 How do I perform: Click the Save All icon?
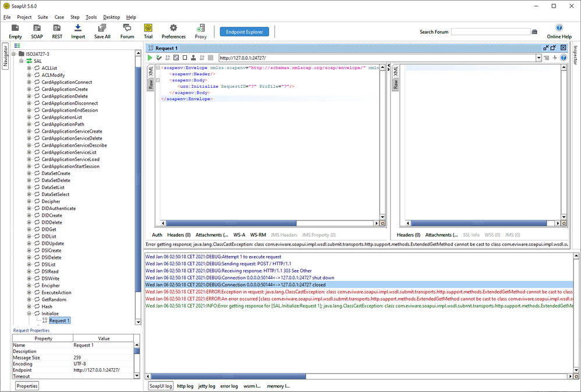pyautogui.click(x=102, y=31)
